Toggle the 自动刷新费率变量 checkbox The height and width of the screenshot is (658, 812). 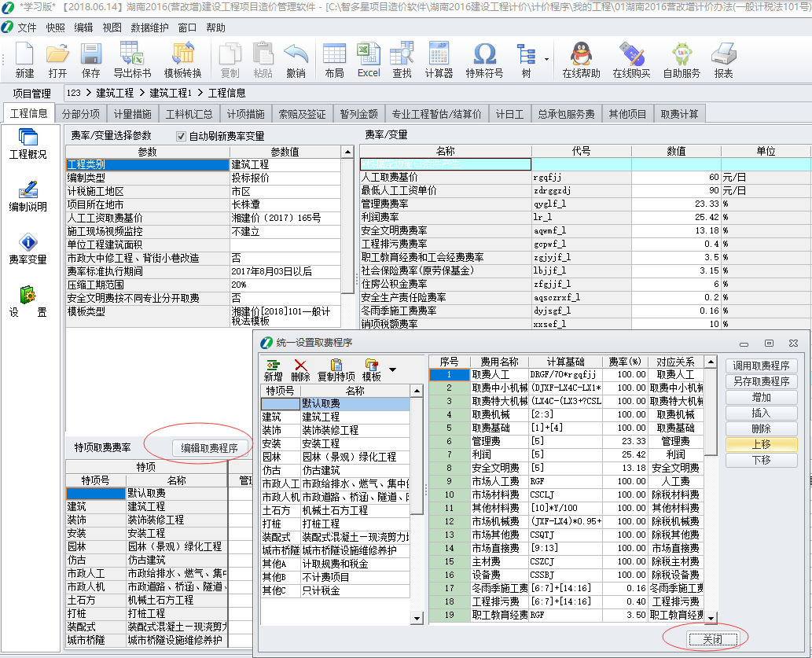[182, 136]
